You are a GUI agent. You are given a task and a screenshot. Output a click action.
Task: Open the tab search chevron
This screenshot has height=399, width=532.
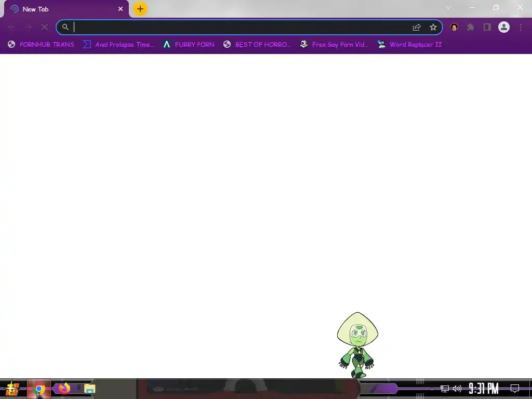(448, 7)
